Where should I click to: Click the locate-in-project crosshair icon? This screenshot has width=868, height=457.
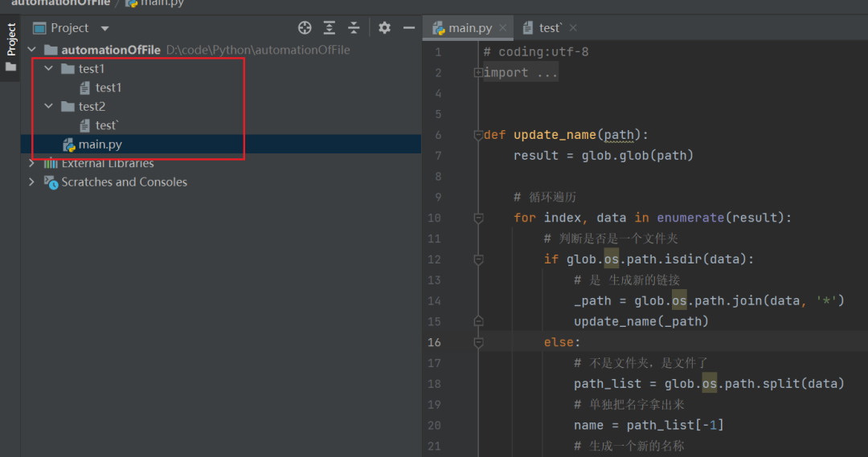click(x=305, y=27)
